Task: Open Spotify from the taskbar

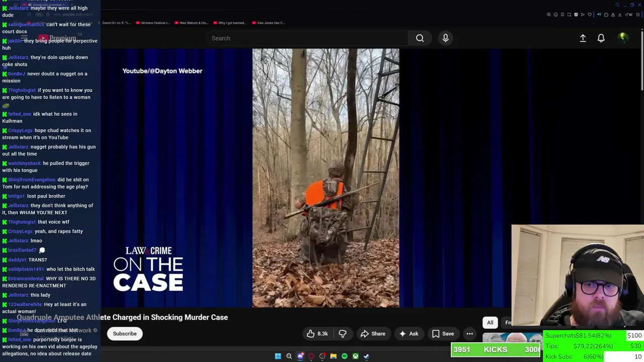Action: (345, 356)
